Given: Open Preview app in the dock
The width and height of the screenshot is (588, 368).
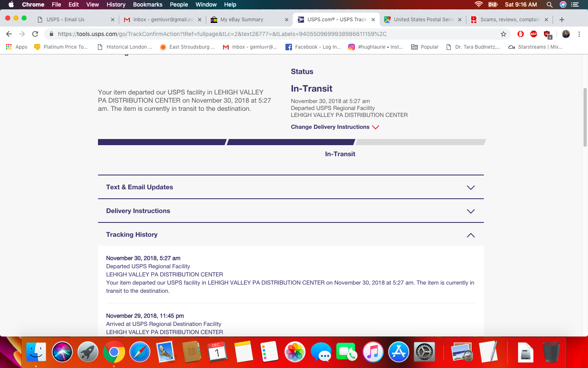Looking at the screenshot, I should point(462,352).
